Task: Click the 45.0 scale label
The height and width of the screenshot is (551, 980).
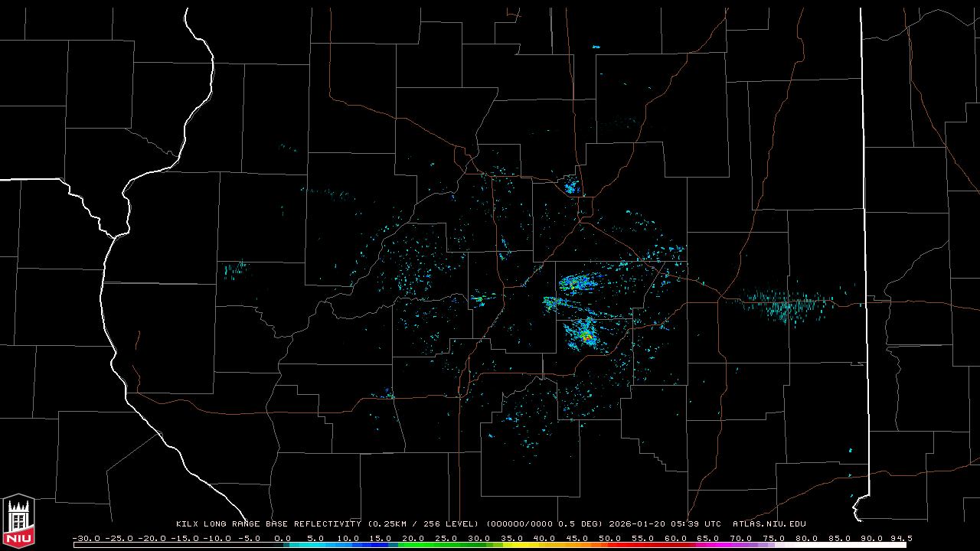Action: 577,539
